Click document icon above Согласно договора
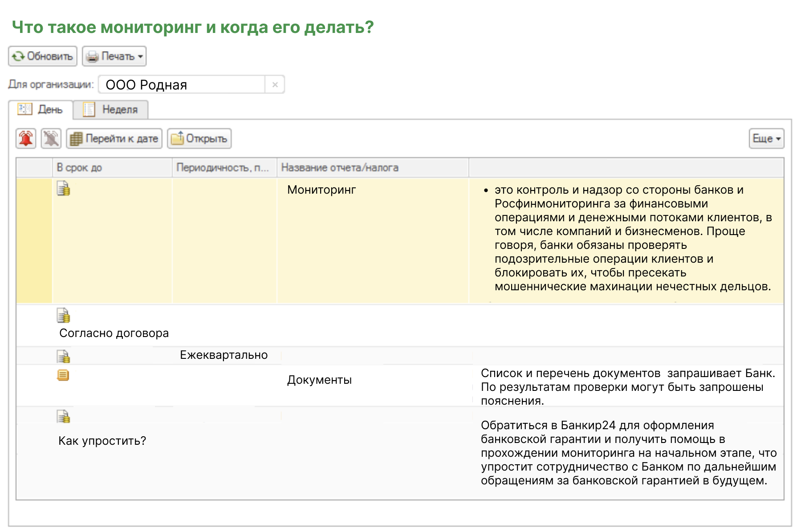 [x=63, y=316]
